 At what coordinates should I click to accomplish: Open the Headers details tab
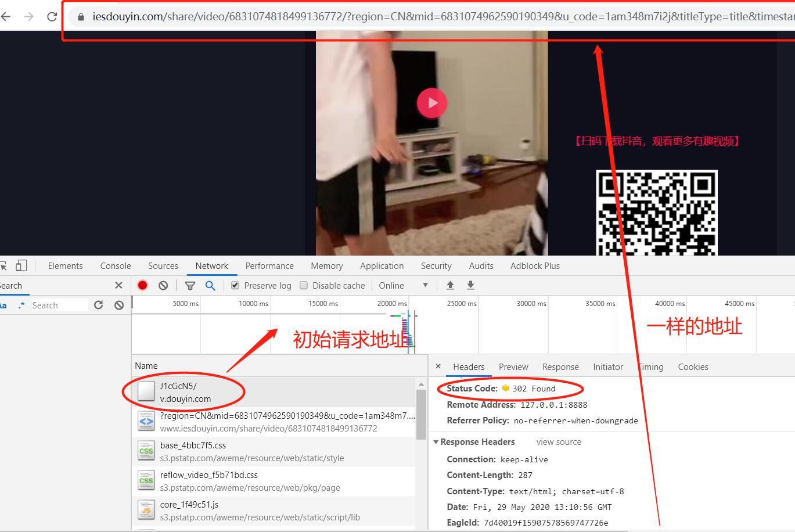click(x=469, y=366)
